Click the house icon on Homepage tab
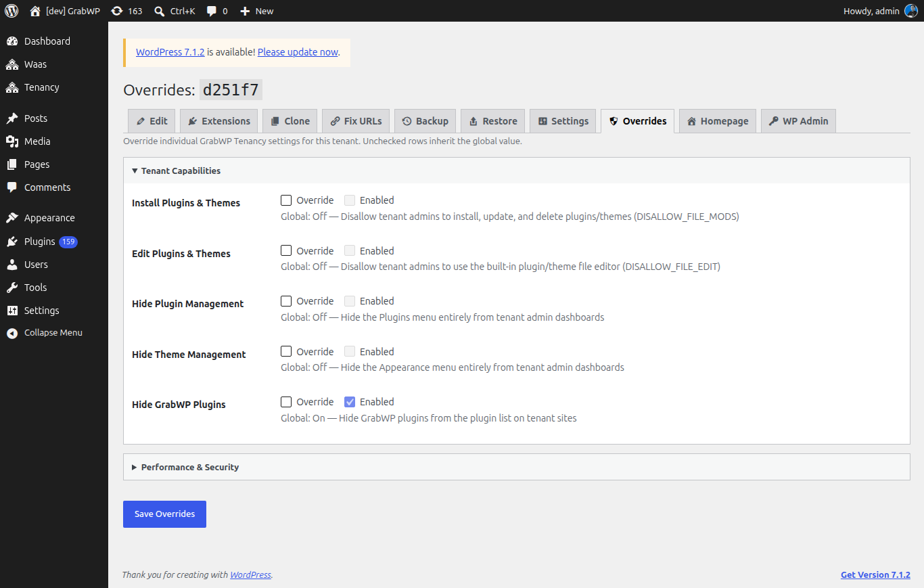 point(691,121)
